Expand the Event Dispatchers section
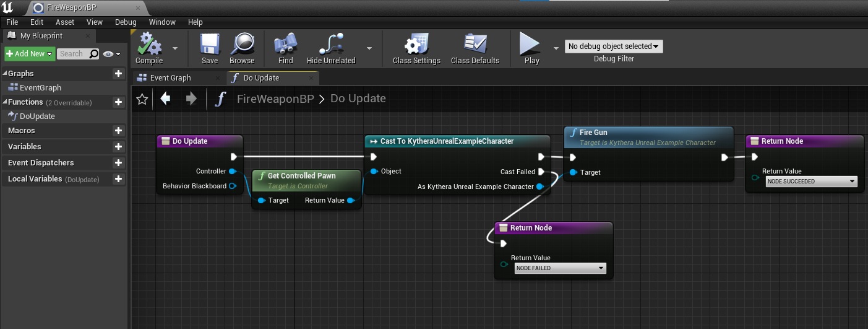 (41, 163)
